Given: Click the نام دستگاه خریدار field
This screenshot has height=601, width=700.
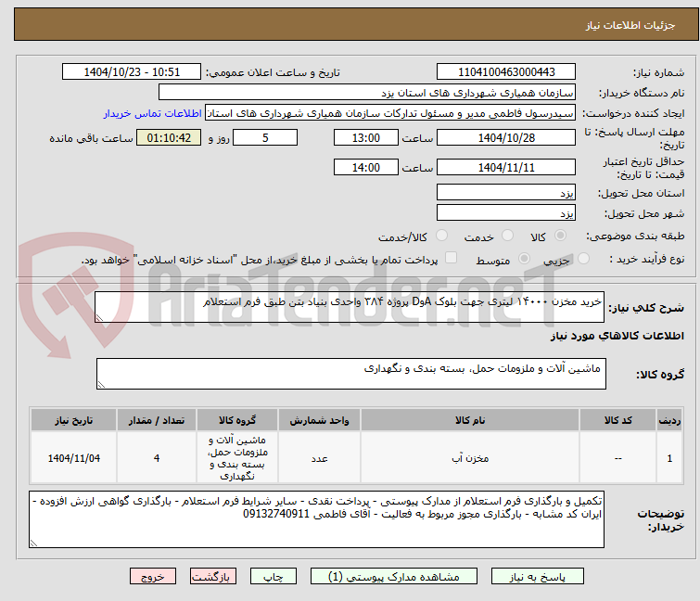Looking at the screenshot, I should tap(366, 93).
